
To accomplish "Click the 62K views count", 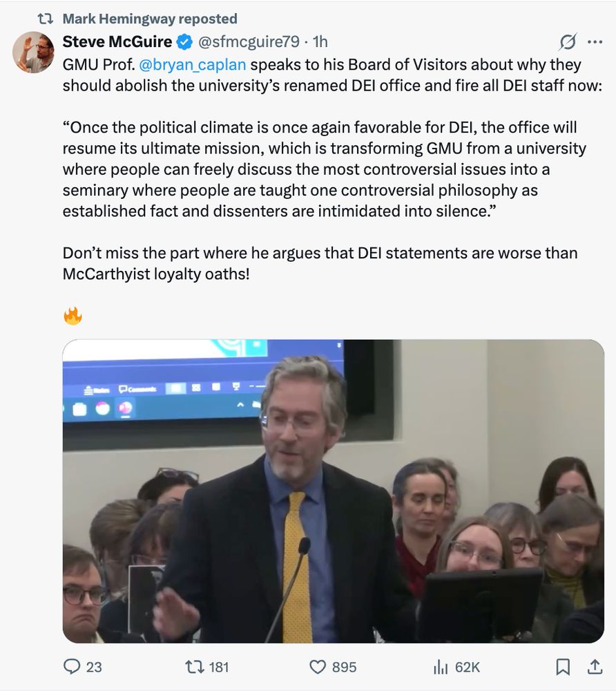I will click(x=467, y=667).
